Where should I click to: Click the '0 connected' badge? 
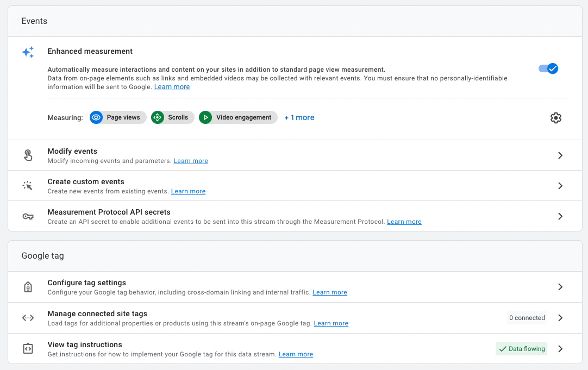pos(527,318)
